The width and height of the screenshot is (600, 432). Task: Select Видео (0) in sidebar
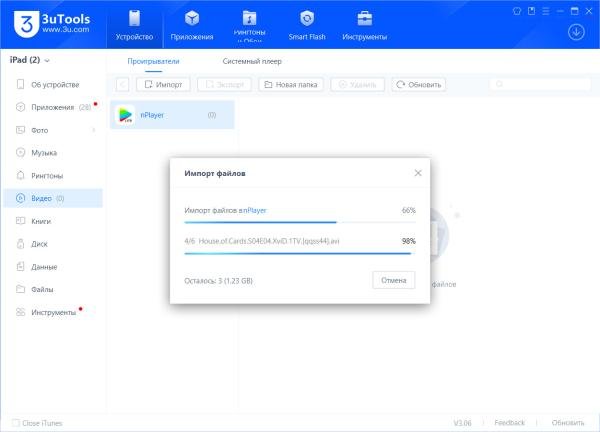pyautogui.click(x=53, y=198)
